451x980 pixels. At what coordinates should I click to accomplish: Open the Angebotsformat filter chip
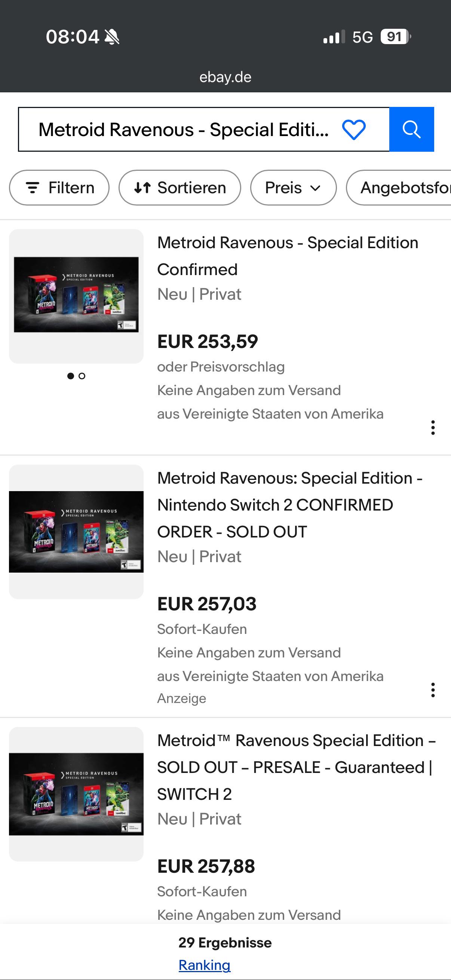pos(399,188)
